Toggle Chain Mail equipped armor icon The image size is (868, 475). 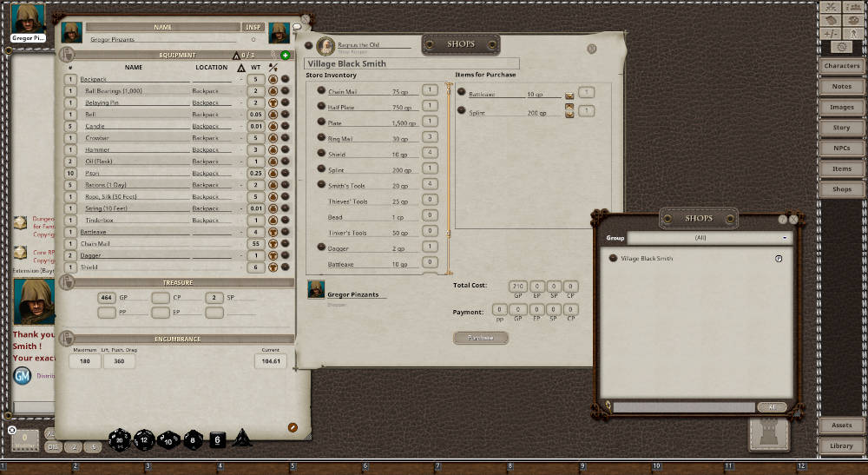[x=273, y=244]
